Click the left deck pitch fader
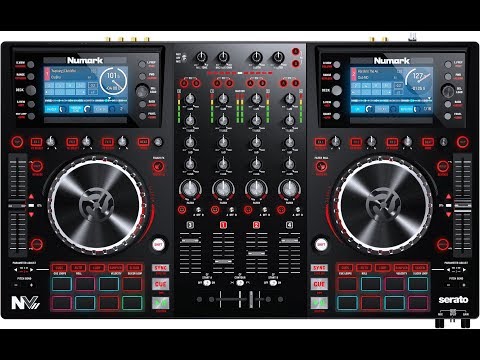Image resolution: width=480 pixels, height=360 pixels. (x=18, y=206)
